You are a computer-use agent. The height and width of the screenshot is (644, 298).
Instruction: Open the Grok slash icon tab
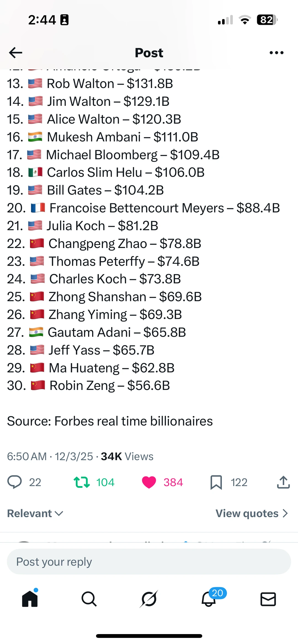pos(149,599)
